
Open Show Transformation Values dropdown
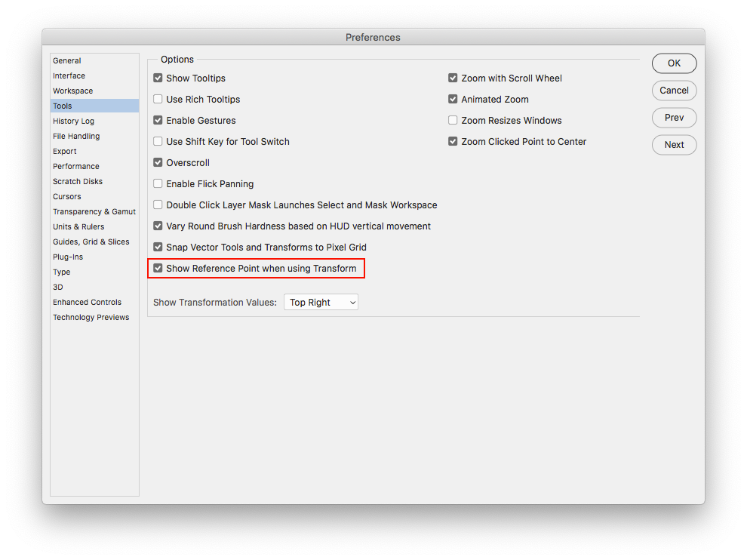321,303
